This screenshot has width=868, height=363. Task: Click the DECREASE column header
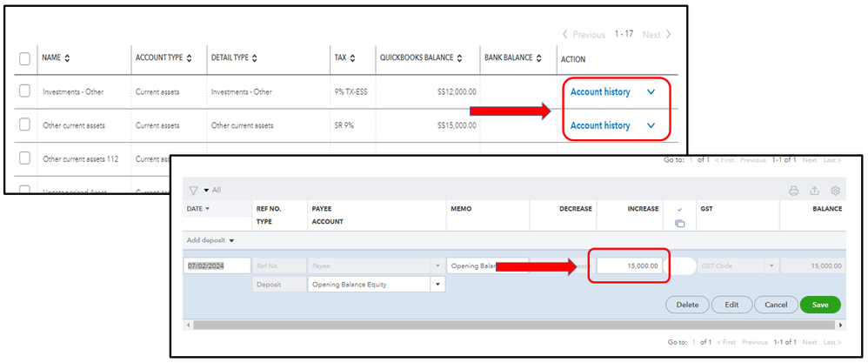(x=575, y=209)
